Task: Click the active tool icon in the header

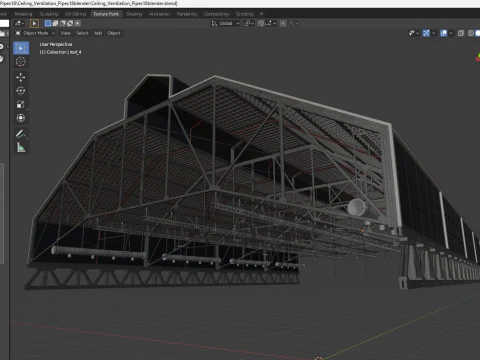Action: tap(34, 23)
